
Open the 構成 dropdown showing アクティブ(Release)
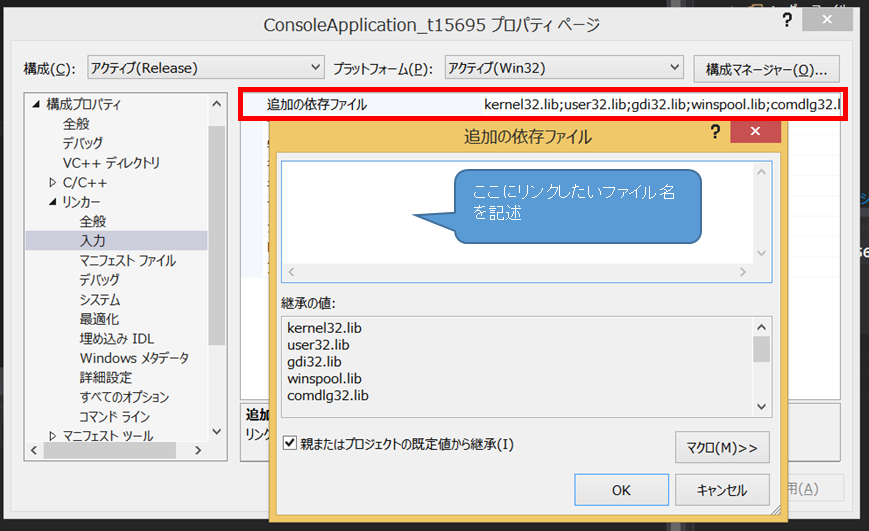205,68
